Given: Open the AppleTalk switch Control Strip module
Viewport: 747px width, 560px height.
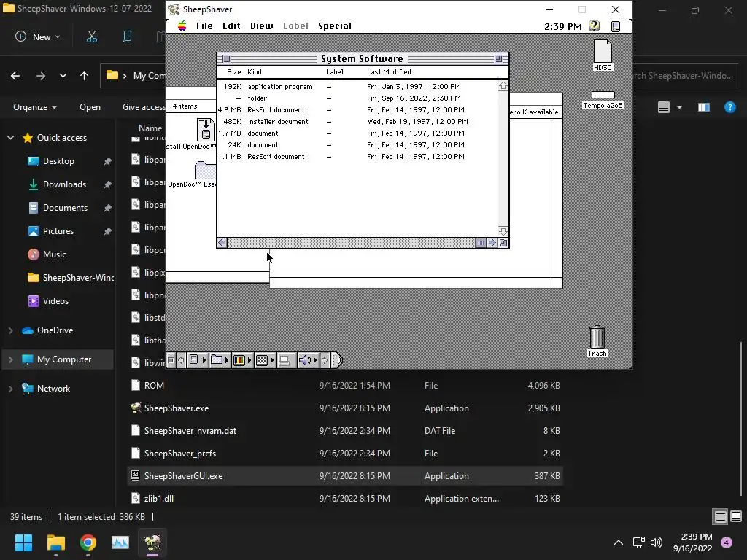Looking at the screenshot, I should (198, 360).
